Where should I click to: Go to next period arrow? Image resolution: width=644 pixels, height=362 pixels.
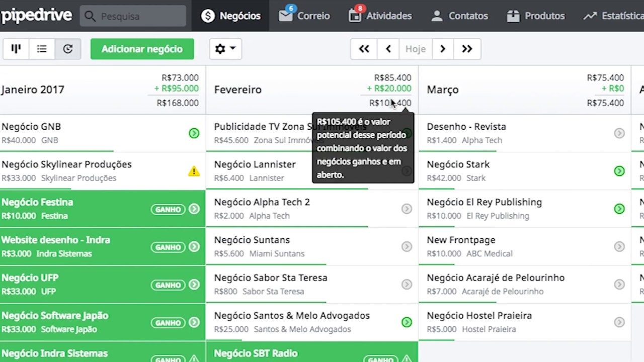443,49
